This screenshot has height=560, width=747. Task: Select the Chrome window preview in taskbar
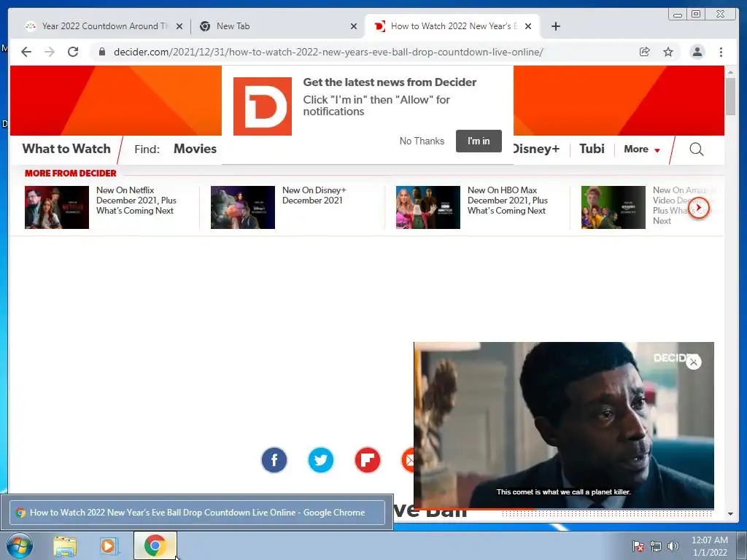click(197, 513)
